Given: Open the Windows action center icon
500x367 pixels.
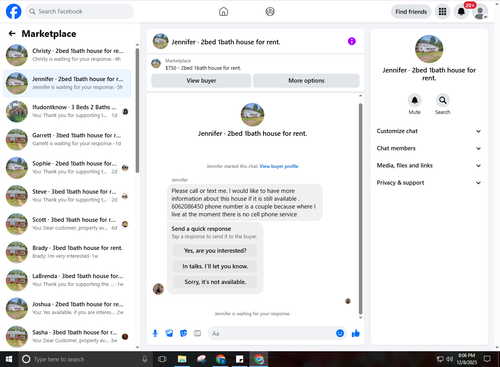Looking at the screenshot, I should pos(487,359).
